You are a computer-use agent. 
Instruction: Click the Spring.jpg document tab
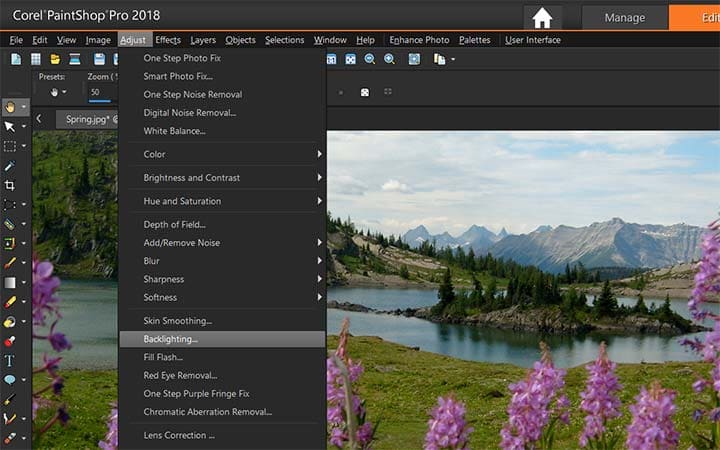[x=87, y=119]
